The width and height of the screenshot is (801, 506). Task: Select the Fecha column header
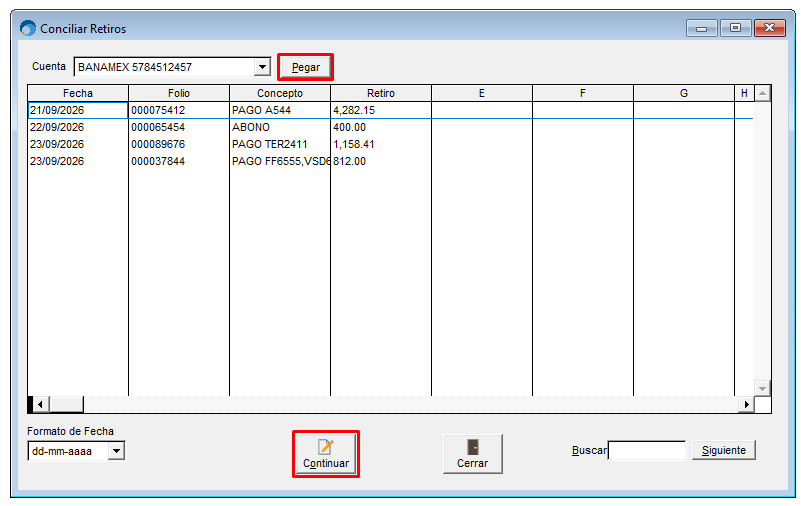pos(78,93)
